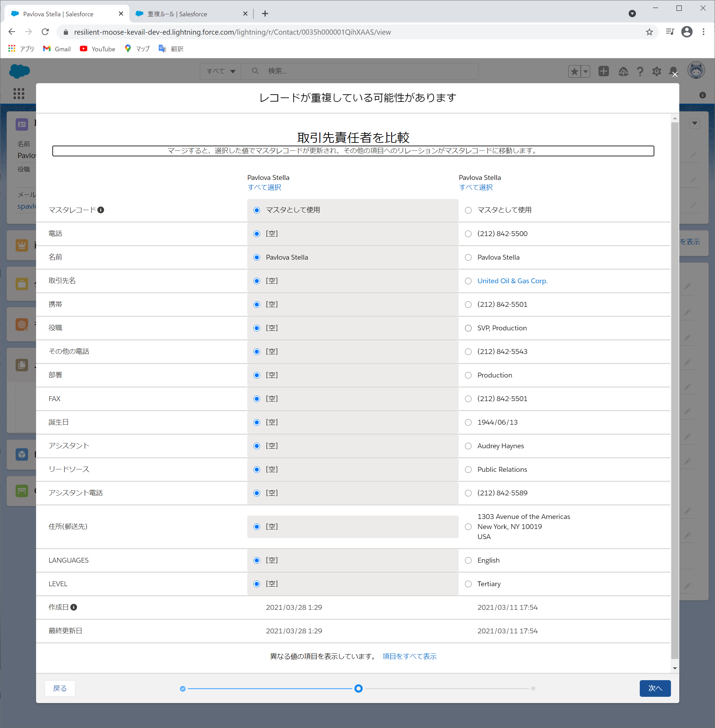Open the Help question mark icon

[640, 71]
